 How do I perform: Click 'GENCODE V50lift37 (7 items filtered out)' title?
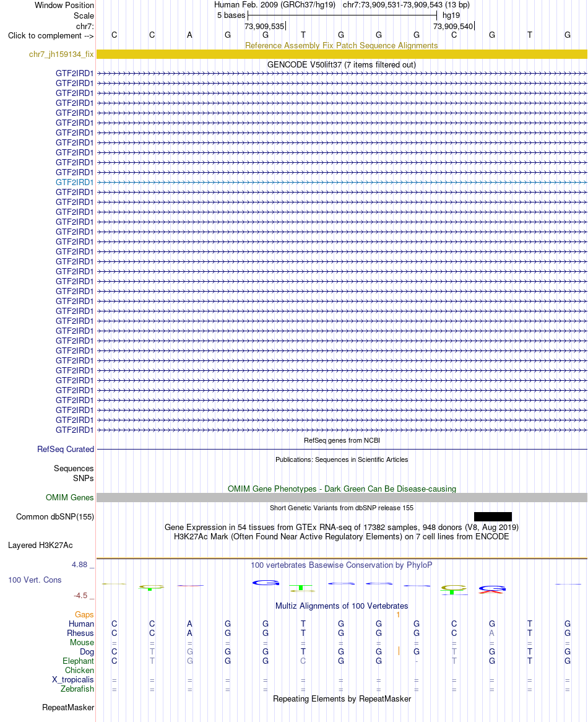342,65
